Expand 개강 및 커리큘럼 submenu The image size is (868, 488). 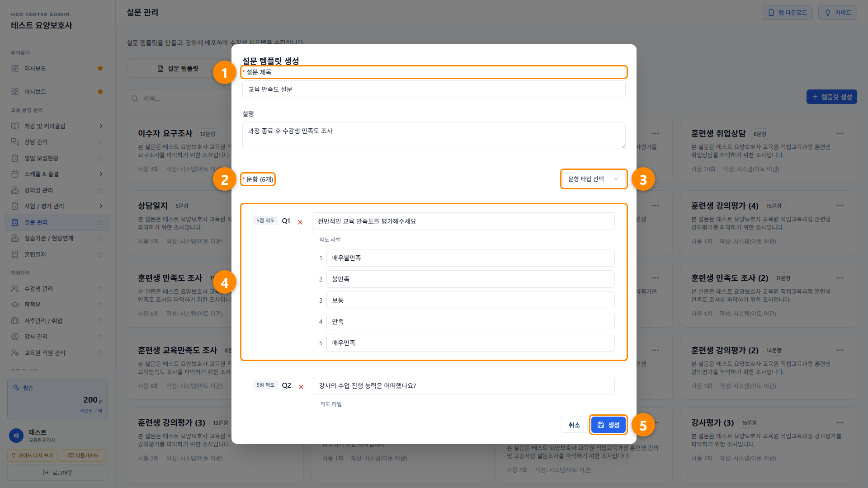coord(101,126)
